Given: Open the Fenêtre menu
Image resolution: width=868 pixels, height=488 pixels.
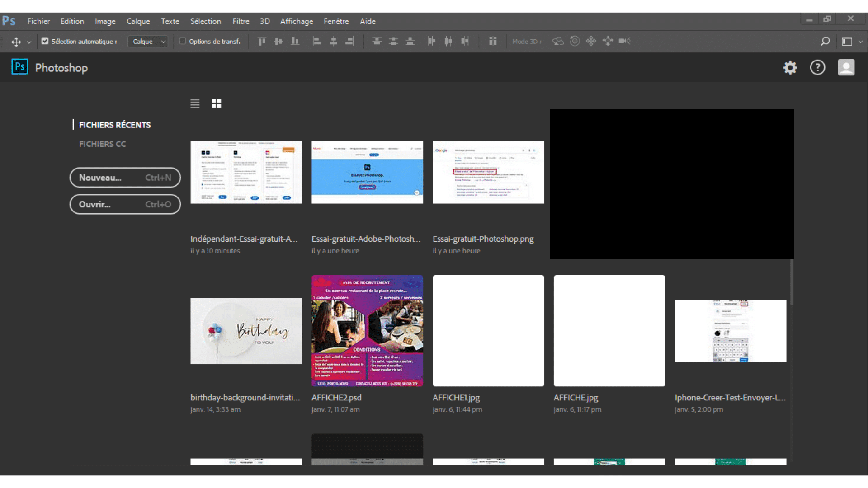Looking at the screenshot, I should tap(336, 21).
